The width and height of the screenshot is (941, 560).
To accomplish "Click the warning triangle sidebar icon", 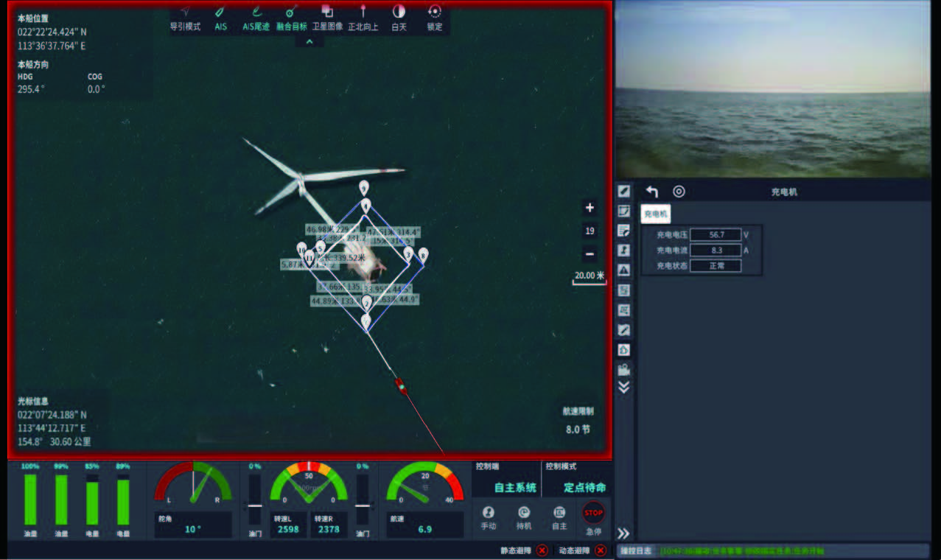I will tap(623, 270).
